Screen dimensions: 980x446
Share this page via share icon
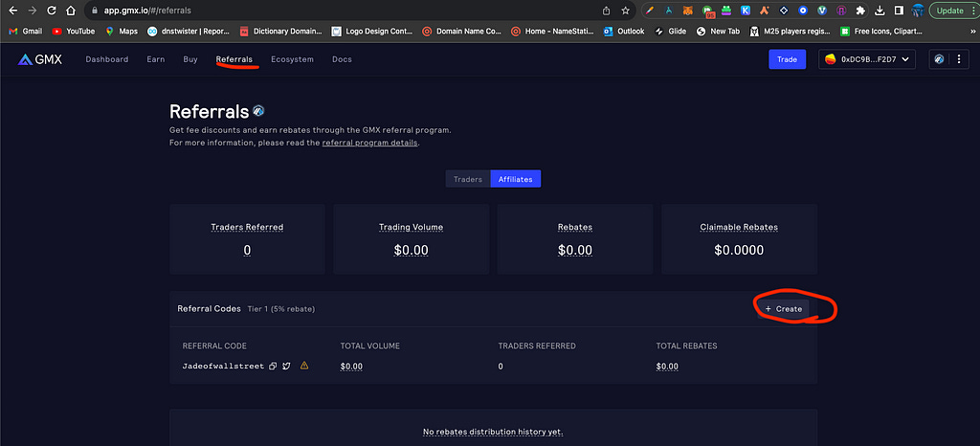606,11
